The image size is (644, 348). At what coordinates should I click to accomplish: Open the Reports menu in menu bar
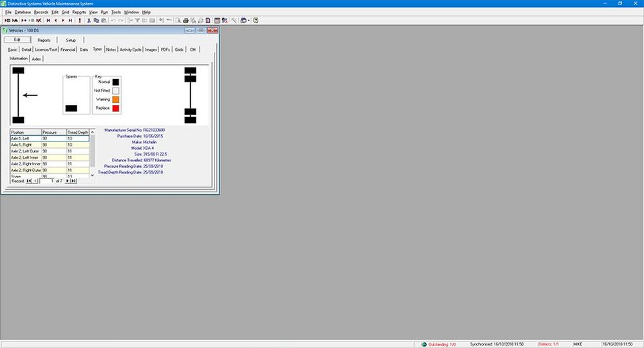79,12
